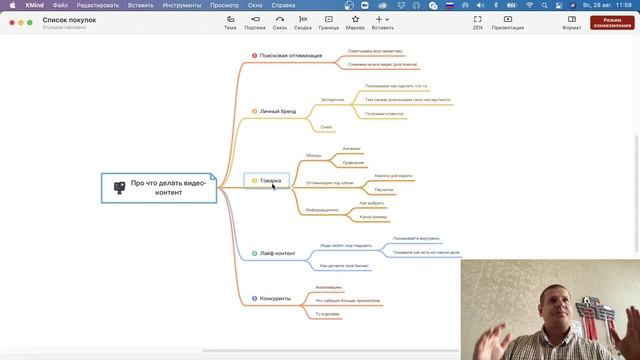The height and width of the screenshot is (360, 640).
Task: Click the date and time in menu bar
Action: click(607, 5)
